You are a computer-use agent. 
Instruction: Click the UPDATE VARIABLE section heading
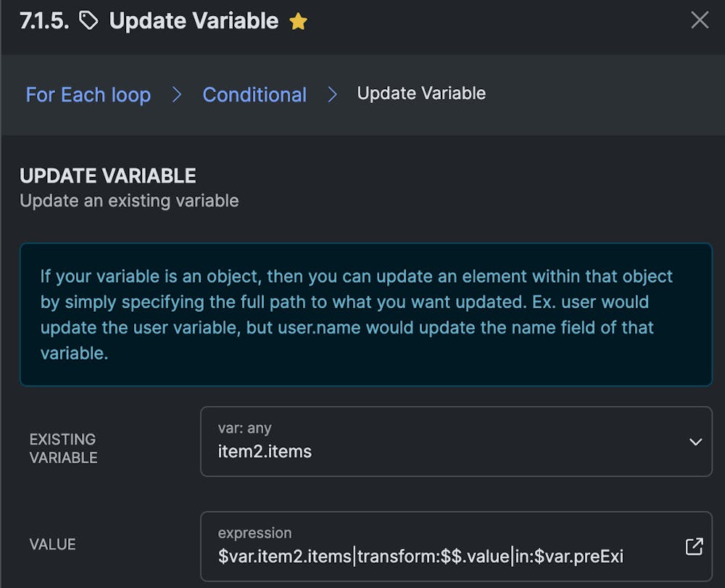point(108,175)
